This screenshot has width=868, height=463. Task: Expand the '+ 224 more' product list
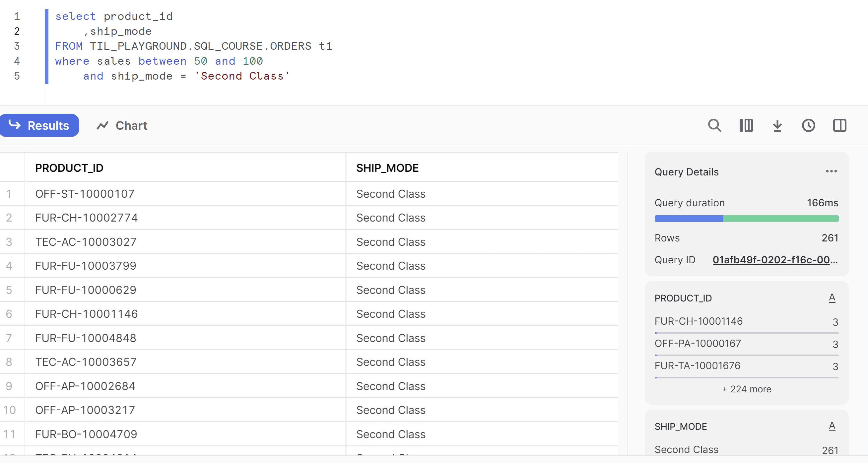pyautogui.click(x=746, y=389)
